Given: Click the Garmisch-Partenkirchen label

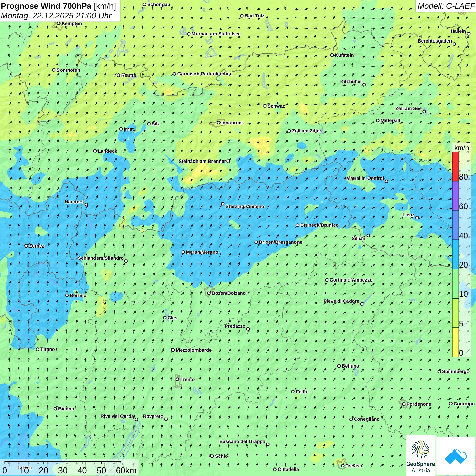Looking at the screenshot, I should point(205,74).
